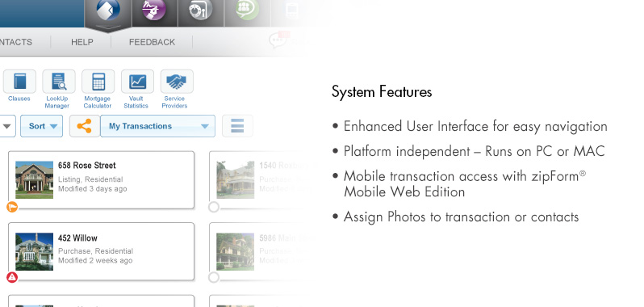The width and height of the screenshot is (644, 307).
Task: Click 'Listing, Residential' text
Action: pyautogui.click(x=90, y=179)
